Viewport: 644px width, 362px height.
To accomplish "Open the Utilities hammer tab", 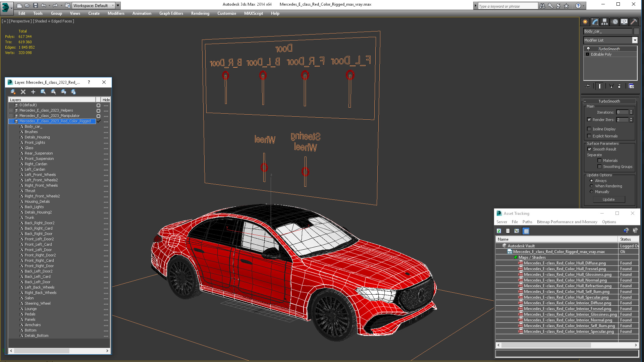I will pyautogui.click(x=634, y=22).
